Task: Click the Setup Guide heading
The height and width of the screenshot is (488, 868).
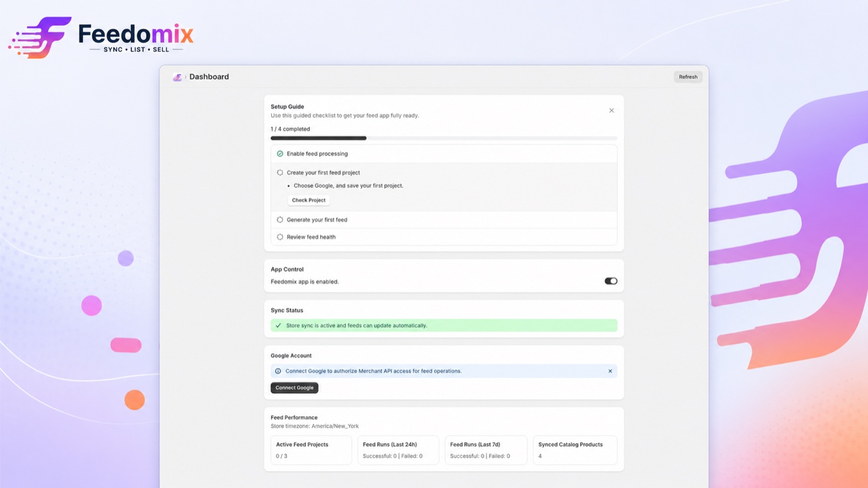Action: click(287, 107)
